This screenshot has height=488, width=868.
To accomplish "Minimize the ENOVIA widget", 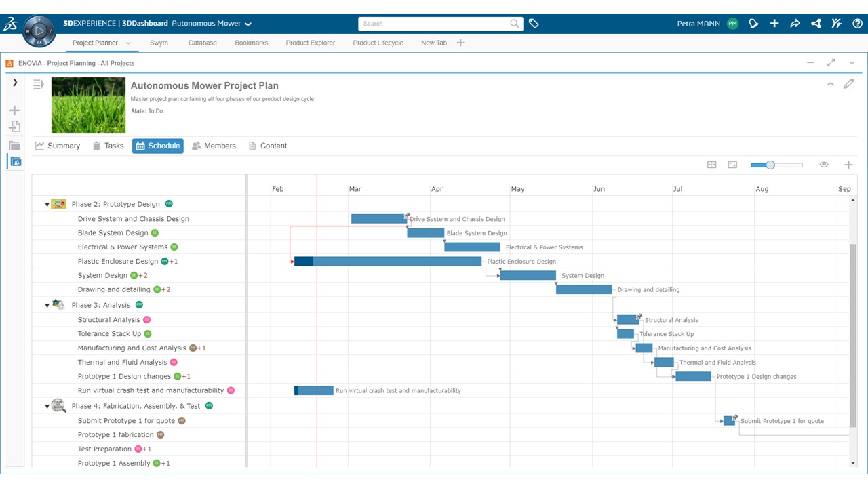I will [810, 63].
